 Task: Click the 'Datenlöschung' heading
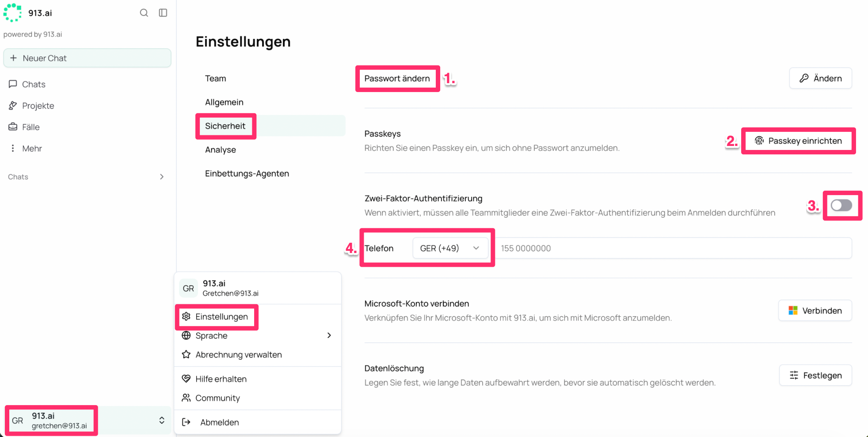394,368
